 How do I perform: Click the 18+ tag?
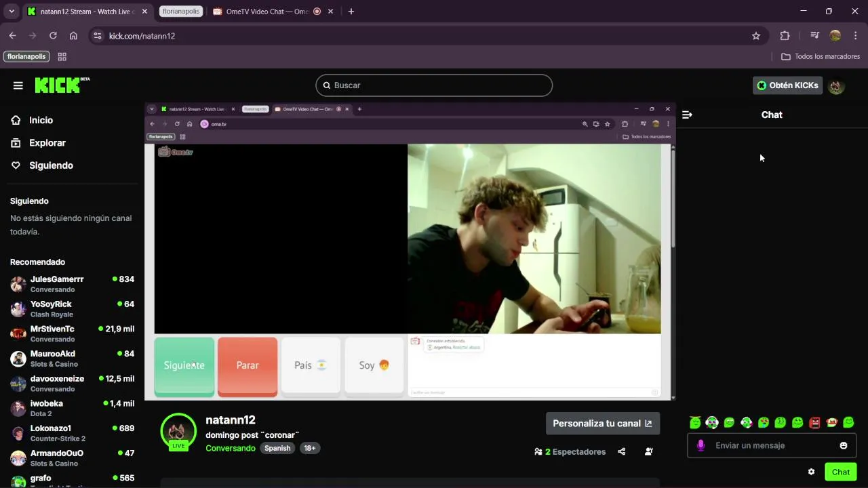click(309, 448)
